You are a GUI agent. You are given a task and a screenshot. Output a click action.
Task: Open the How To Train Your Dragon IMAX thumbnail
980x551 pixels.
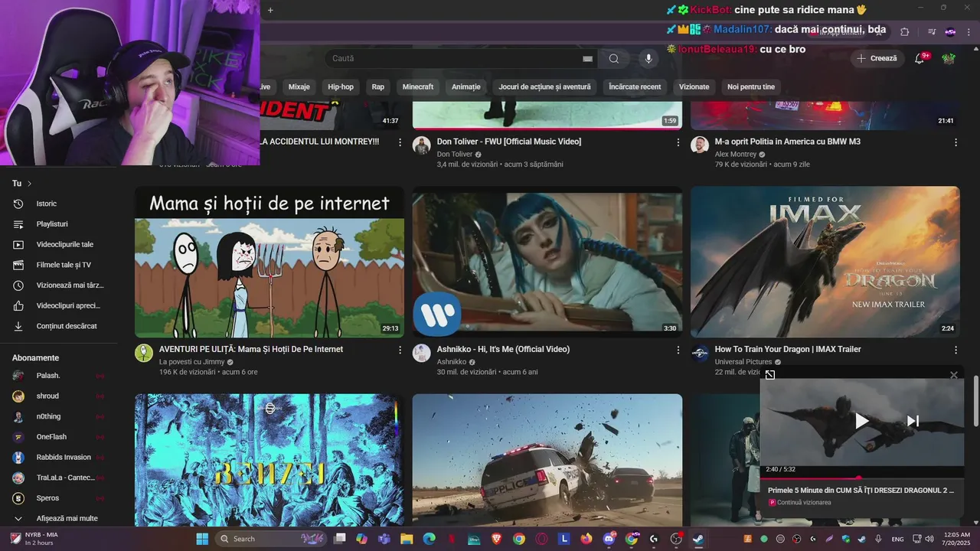(825, 262)
